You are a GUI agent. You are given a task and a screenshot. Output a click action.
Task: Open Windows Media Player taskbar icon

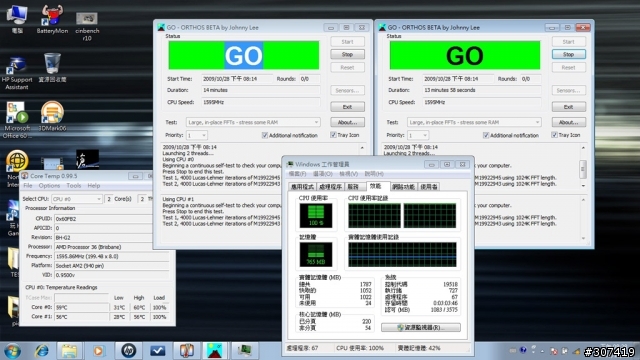(98, 351)
